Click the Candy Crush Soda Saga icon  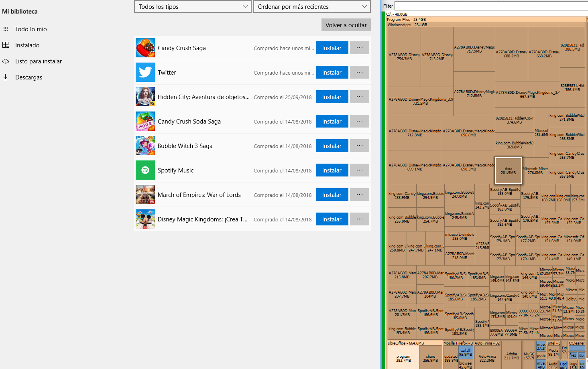pos(145,122)
